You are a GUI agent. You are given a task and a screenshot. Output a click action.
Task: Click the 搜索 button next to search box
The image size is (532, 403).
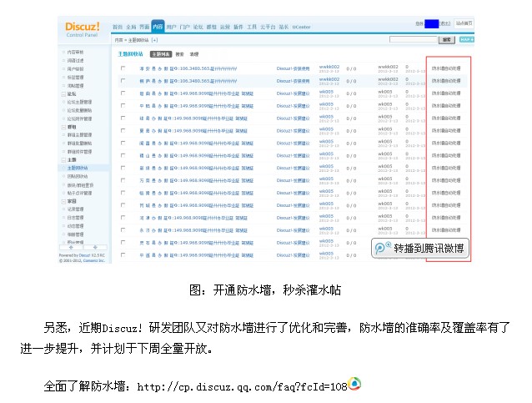coord(447,40)
